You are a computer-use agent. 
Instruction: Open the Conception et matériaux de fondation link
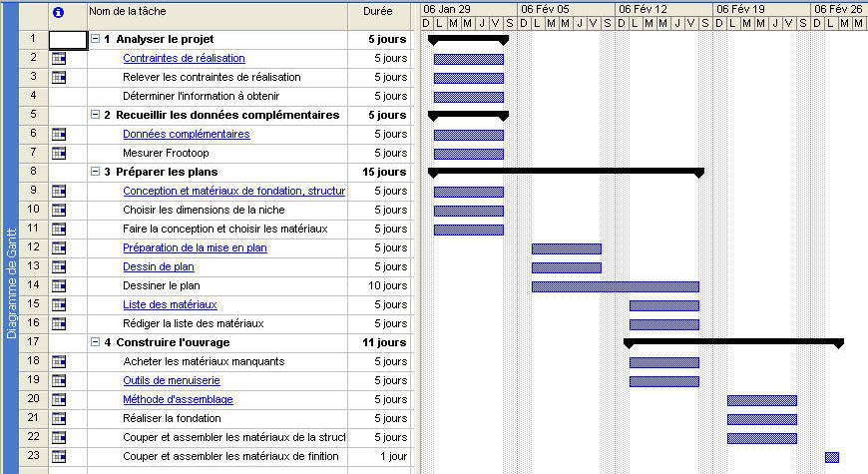coord(234,191)
